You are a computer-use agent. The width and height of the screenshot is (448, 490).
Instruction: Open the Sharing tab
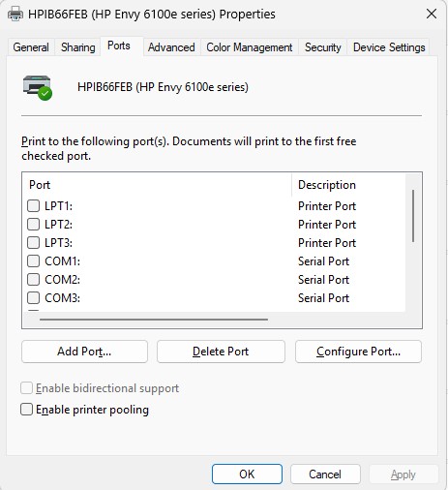point(78,47)
